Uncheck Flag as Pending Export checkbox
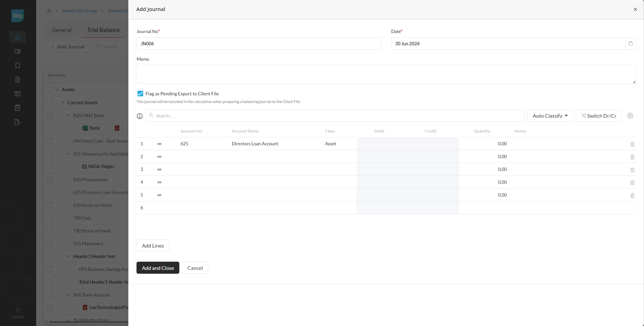The image size is (644, 326). click(140, 94)
